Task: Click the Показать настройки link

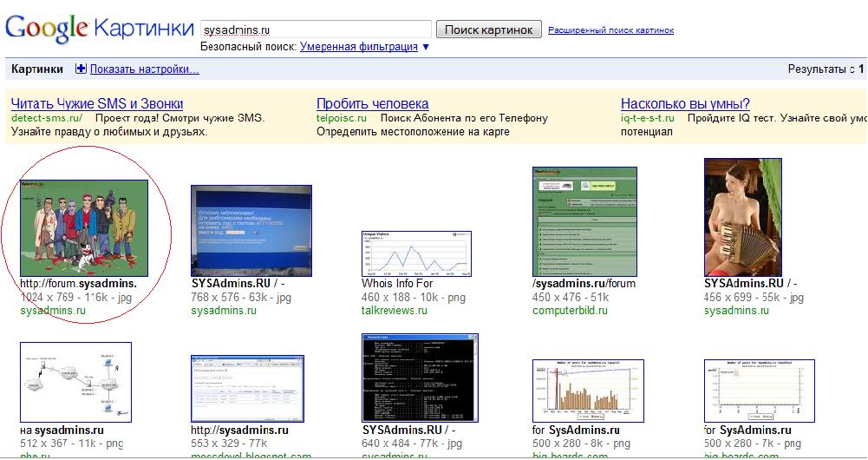Action: point(145,69)
